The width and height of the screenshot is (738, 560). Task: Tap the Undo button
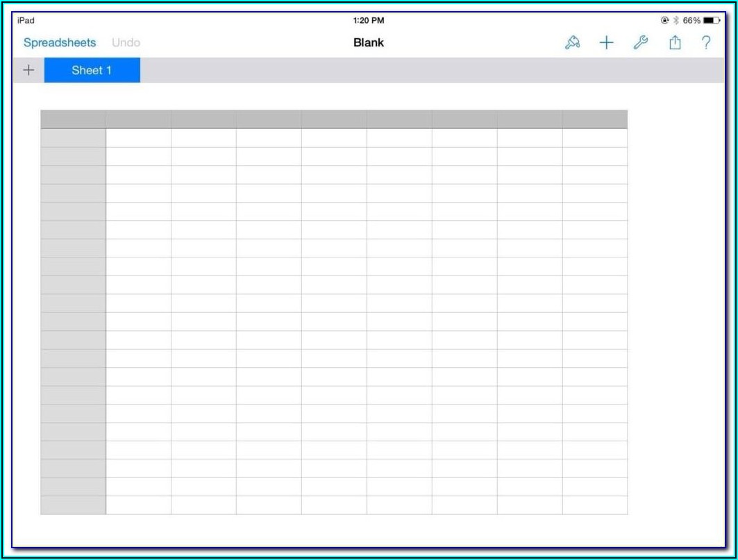click(x=126, y=43)
